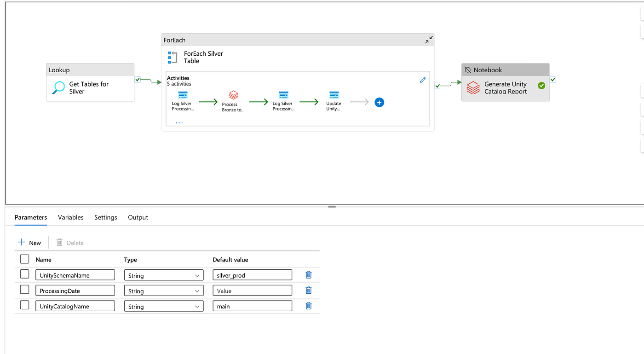Open Type dropdown for UnitySchemaName

pyautogui.click(x=164, y=275)
